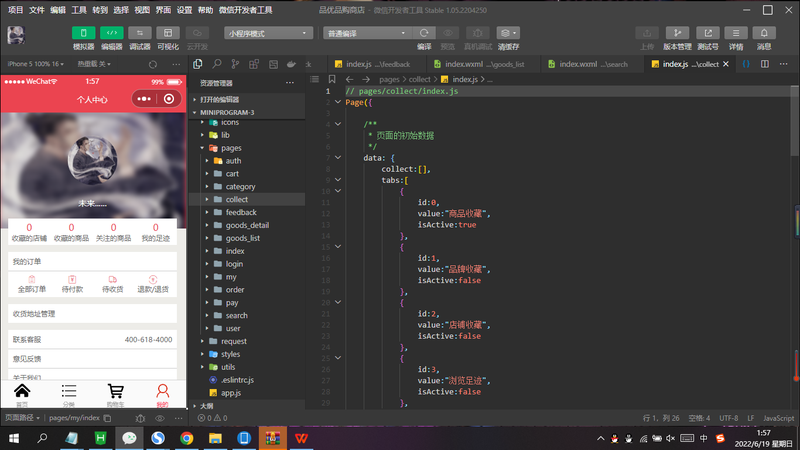Click the Windows Start button
Viewport: 800px width, 450px height.
tap(14, 438)
